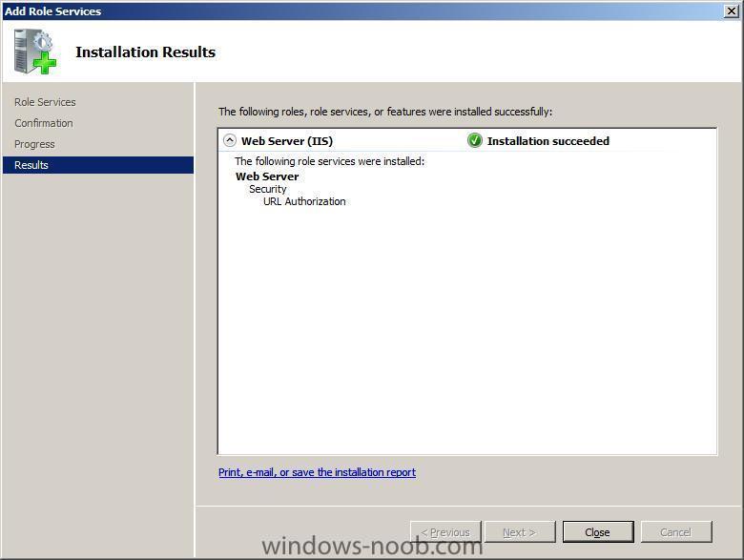The width and height of the screenshot is (744, 560).
Task: Click the Security role service entry
Action: pyautogui.click(x=268, y=189)
